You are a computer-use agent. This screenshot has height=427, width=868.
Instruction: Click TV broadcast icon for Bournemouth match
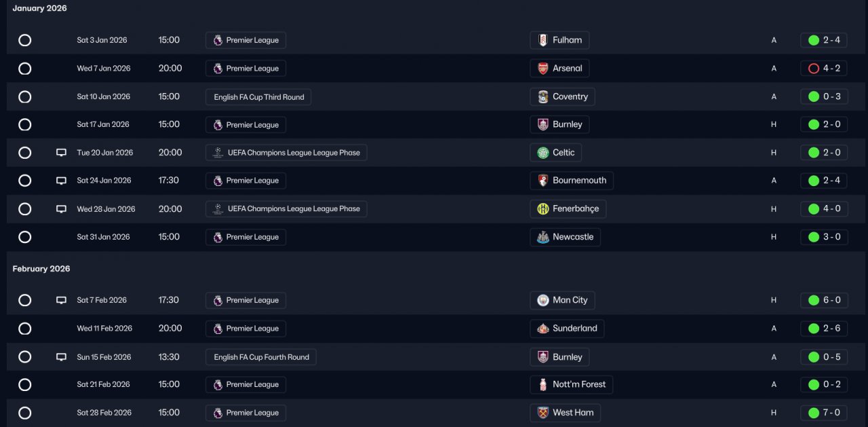click(x=61, y=181)
